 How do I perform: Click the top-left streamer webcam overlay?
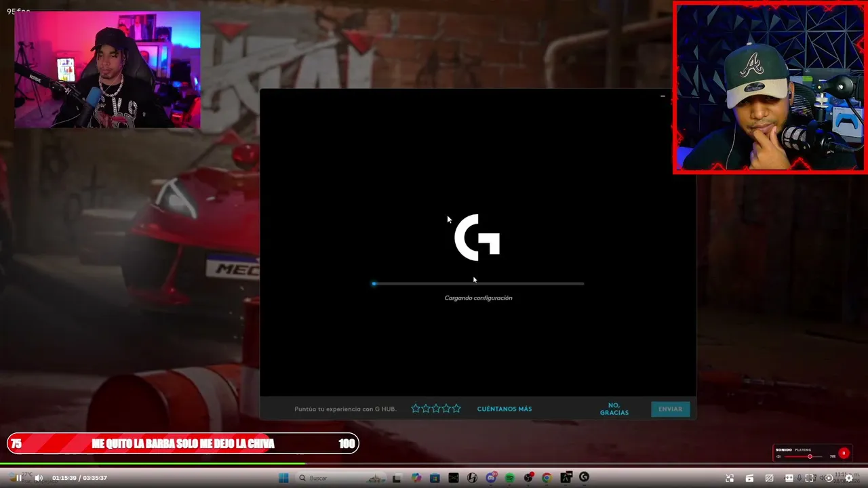click(107, 69)
